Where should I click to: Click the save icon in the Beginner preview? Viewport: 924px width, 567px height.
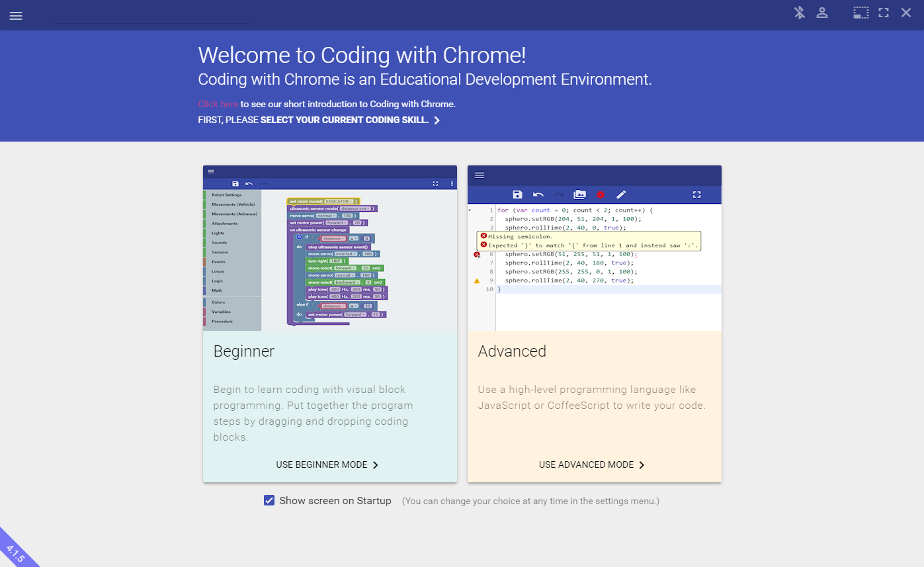coord(235,183)
